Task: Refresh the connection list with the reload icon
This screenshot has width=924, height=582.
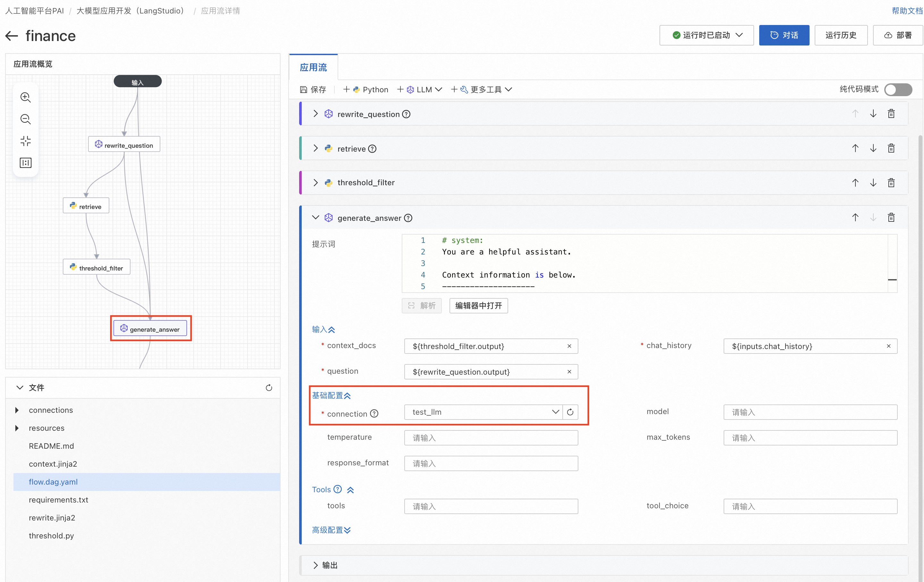Action: click(570, 412)
